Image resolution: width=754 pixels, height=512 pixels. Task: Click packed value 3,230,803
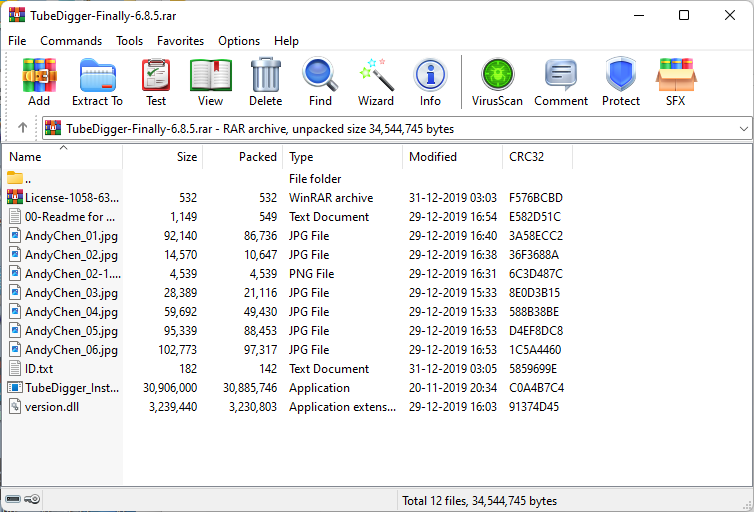click(253, 407)
